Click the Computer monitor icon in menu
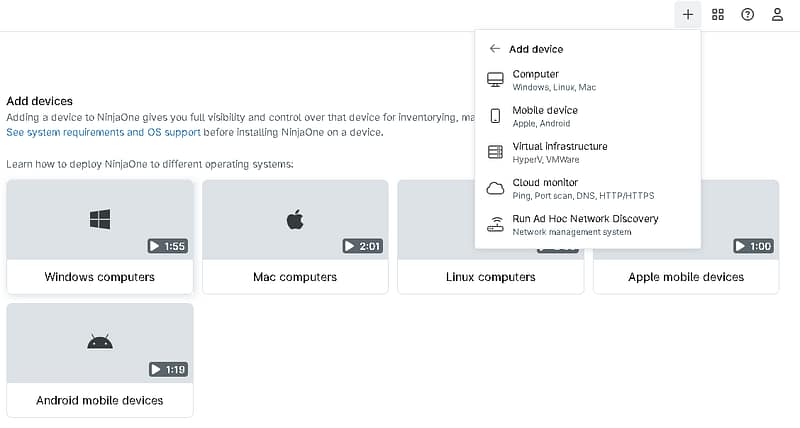 pos(495,80)
